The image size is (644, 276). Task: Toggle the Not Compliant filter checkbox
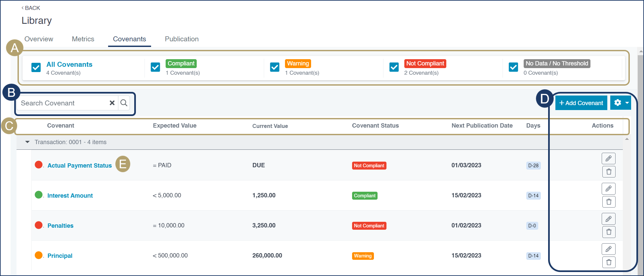pyautogui.click(x=394, y=67)
